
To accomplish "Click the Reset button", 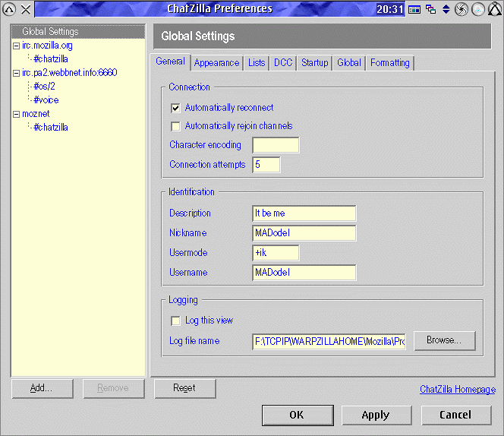I will click(x=185, y=388).
